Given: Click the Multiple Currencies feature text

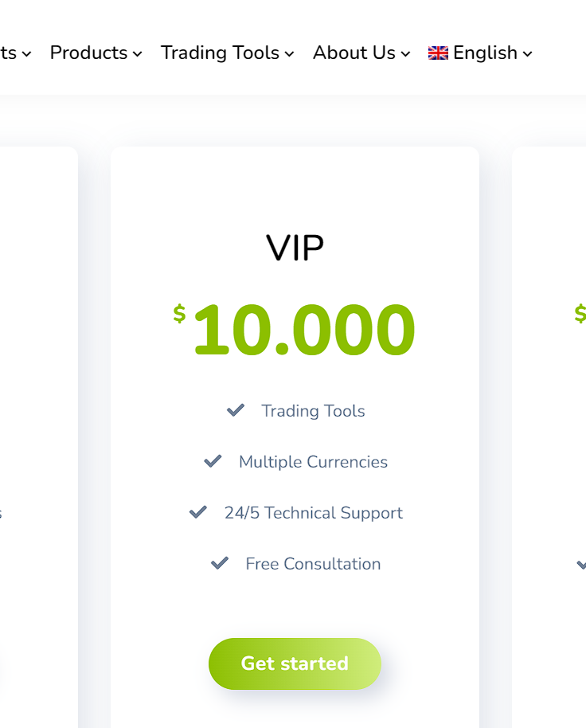Looking at the screenshot, I should [313, 462].
